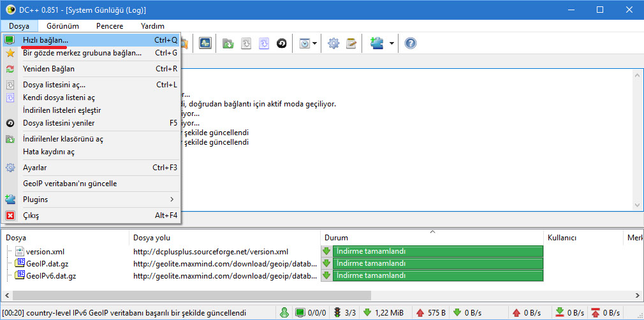This screenshot has height=320, width=644.
Task: Choose Bir gözde merkez grubuna bağlan...
Action: pyautogui.click(x=91, y=53)
